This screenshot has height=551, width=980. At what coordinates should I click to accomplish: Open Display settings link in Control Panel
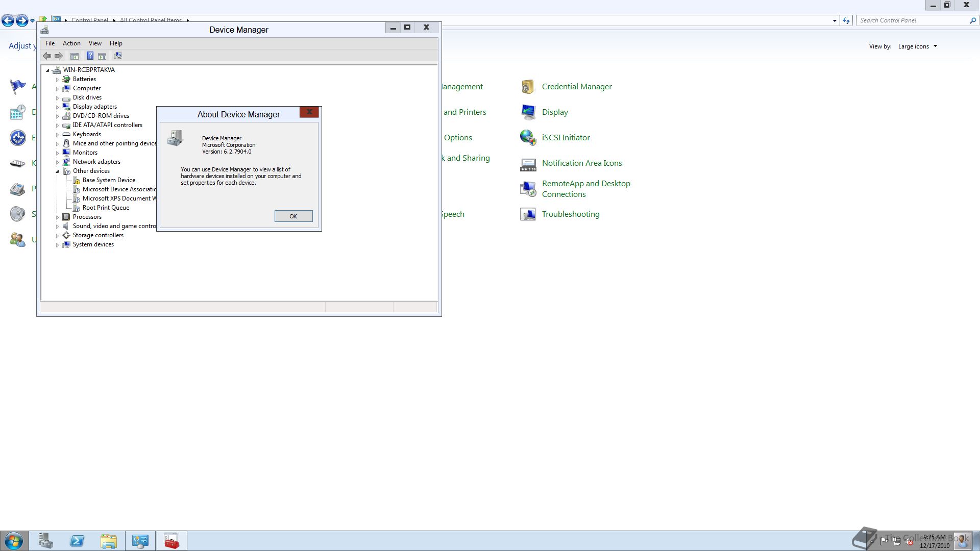point(555,112)
